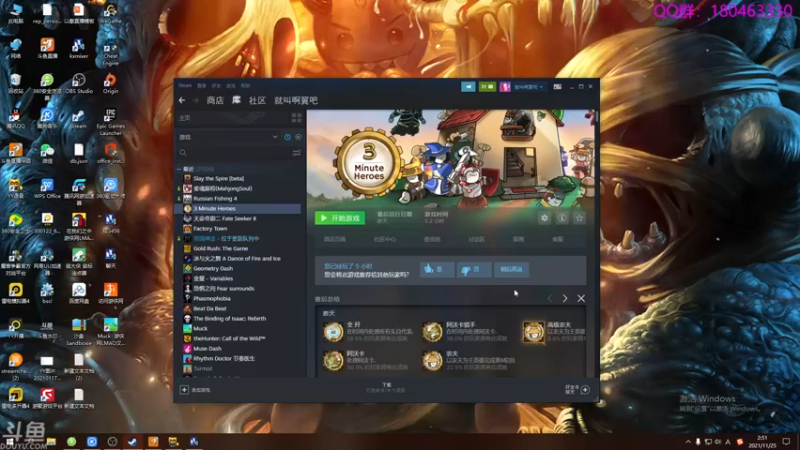800x450 pixels.
Task: Click thumbs-down 否 button
Action: (474, 269)
